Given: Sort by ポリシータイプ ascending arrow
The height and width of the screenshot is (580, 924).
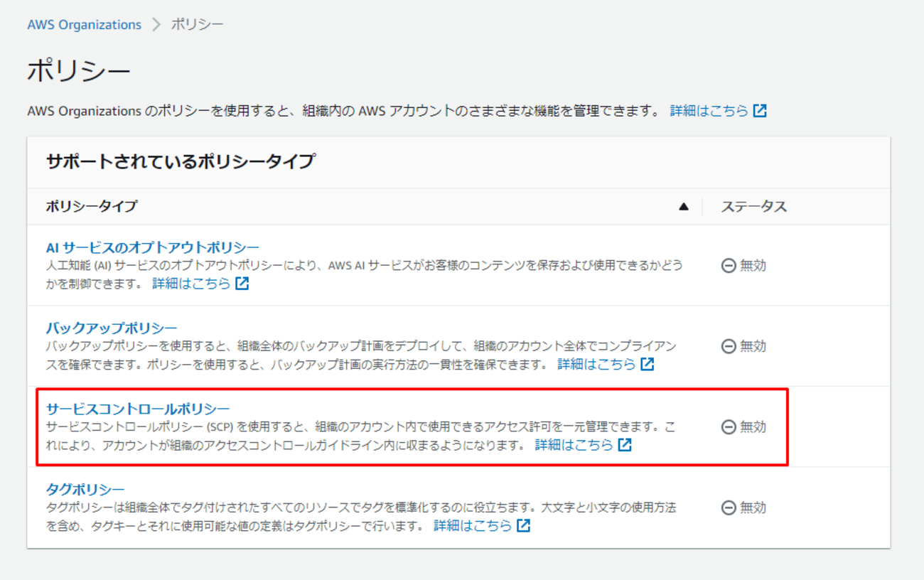Looking at the screenshot, I should pos(684,207).
